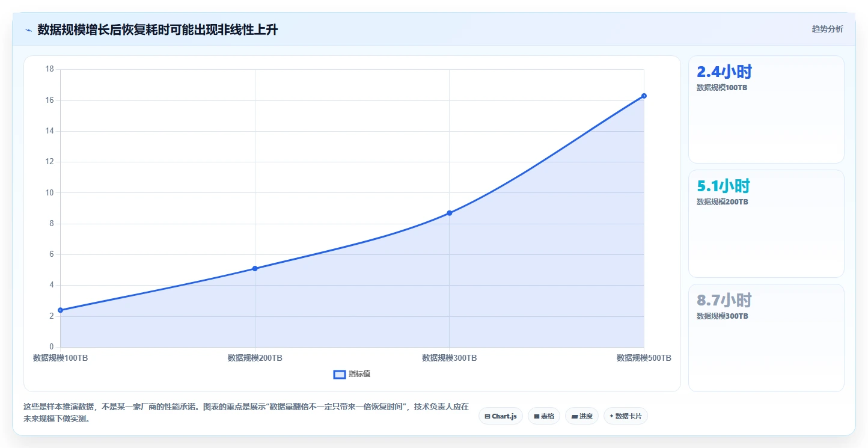Click the x-axis label 数据规模100TB

tap(60, 358)
